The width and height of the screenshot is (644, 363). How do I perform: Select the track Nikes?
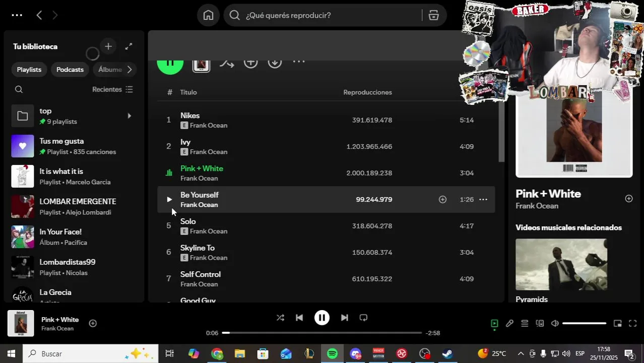pyautogui.click(x=326, y=120)
